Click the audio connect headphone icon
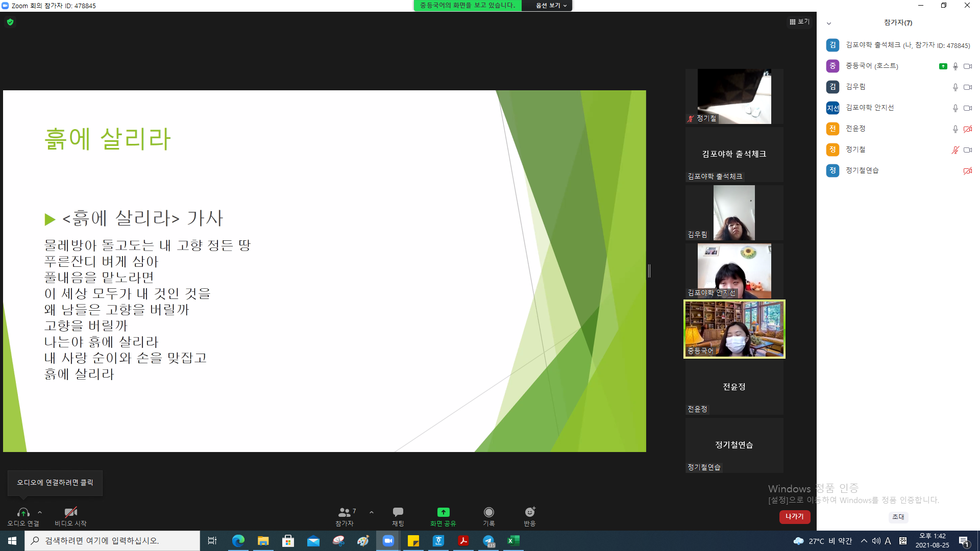The width and height of the screenshot is (980, 551). pos(23,512)
